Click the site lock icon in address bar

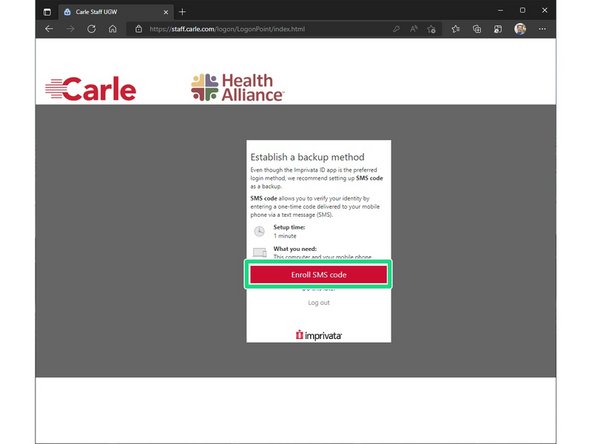click(x=139, y=29)
